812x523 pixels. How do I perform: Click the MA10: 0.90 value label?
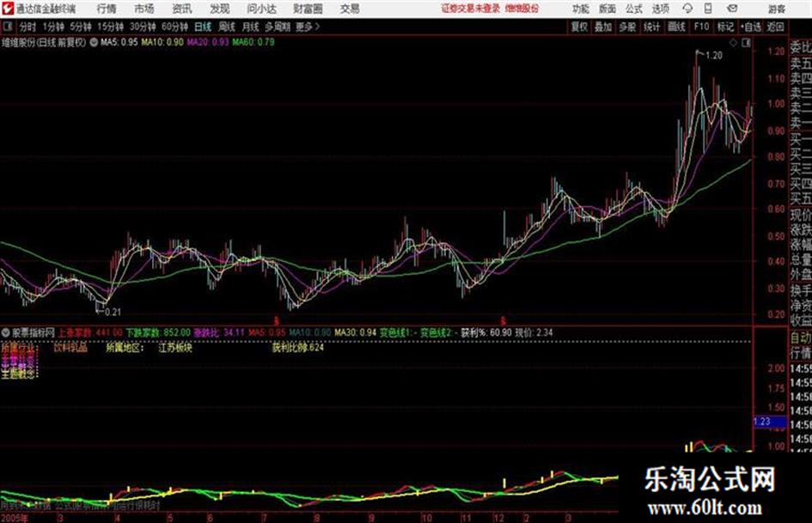(162, 42)
